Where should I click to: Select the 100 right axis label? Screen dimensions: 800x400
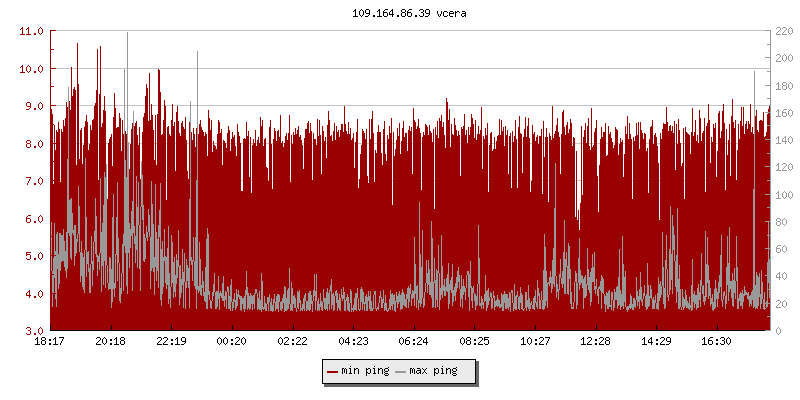783,195
